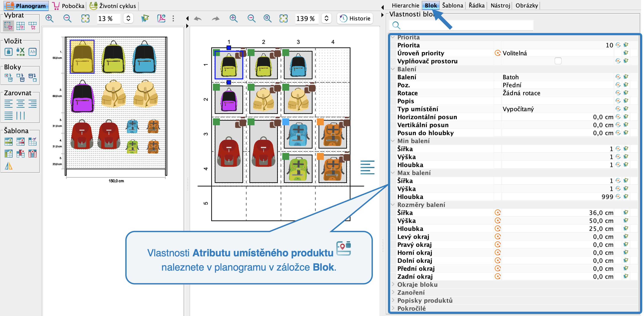Click the yellow backpack in planogram preview
The height and width of the screenshot is (316, 644).
pos(82,57)
